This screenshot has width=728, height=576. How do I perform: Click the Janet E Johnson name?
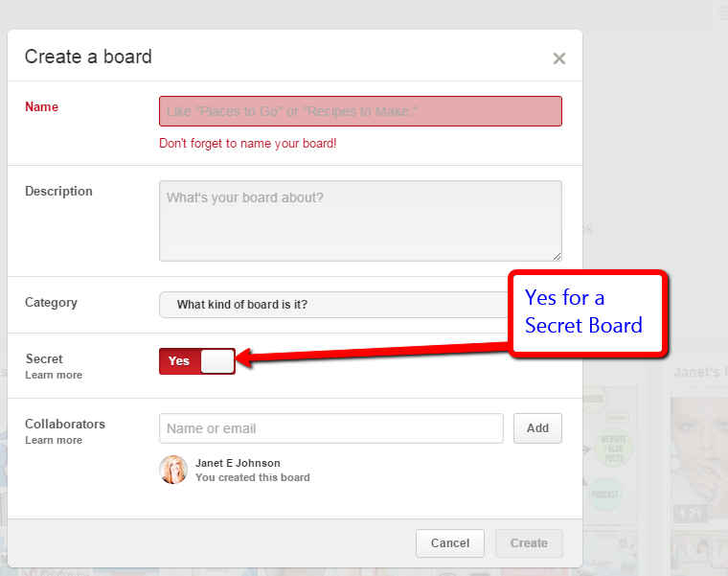(x=238, y=463)
